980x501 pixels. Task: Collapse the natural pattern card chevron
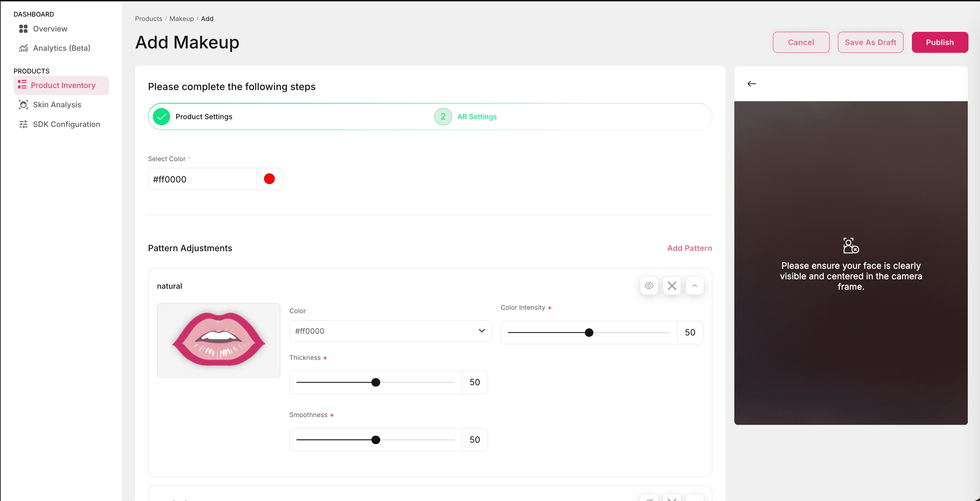tap(694, 286)
